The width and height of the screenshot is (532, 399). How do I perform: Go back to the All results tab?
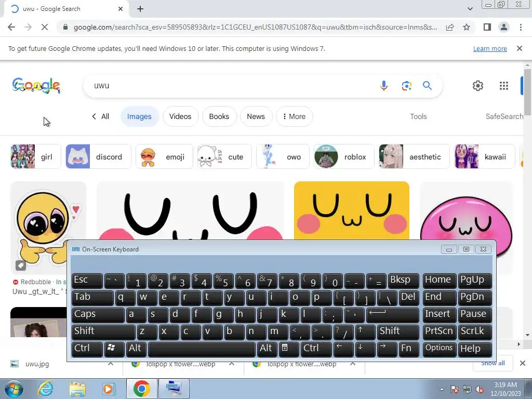tap(100, 116)
